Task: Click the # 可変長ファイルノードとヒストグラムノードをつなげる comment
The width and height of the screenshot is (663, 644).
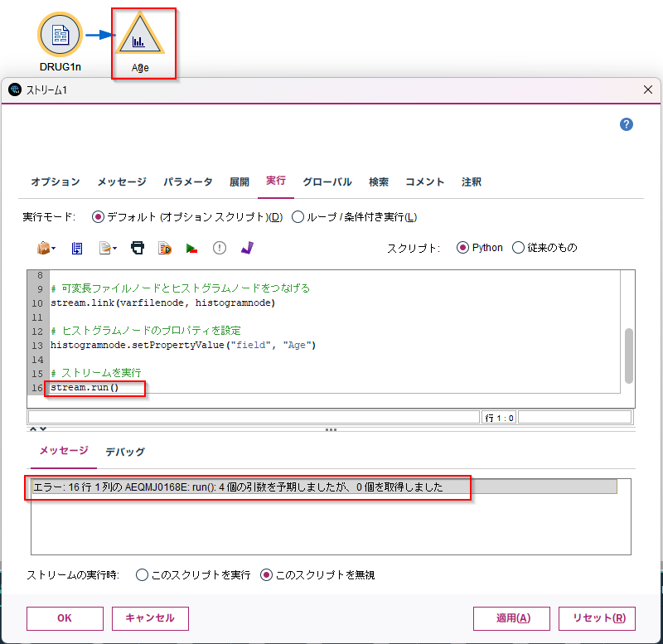Action: click(x=181, y=288)
